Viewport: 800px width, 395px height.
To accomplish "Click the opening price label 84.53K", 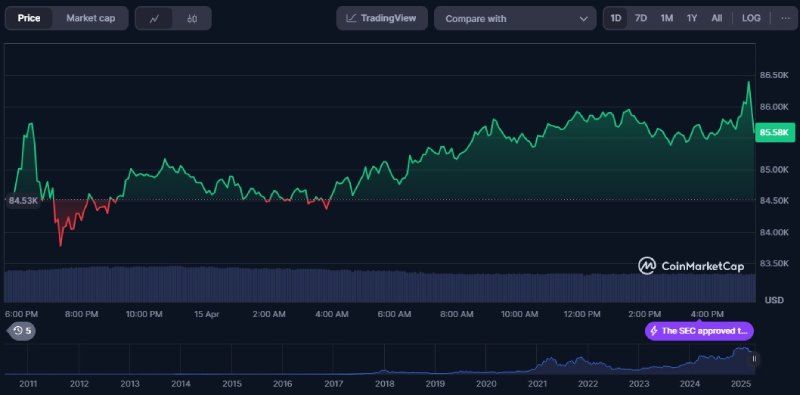I will [23, 201].
